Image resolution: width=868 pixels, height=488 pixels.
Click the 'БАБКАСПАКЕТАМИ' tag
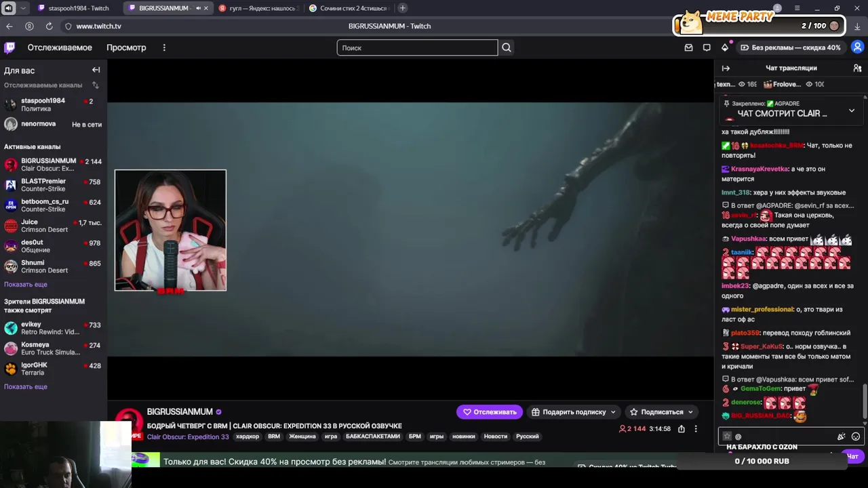point(373,436)
